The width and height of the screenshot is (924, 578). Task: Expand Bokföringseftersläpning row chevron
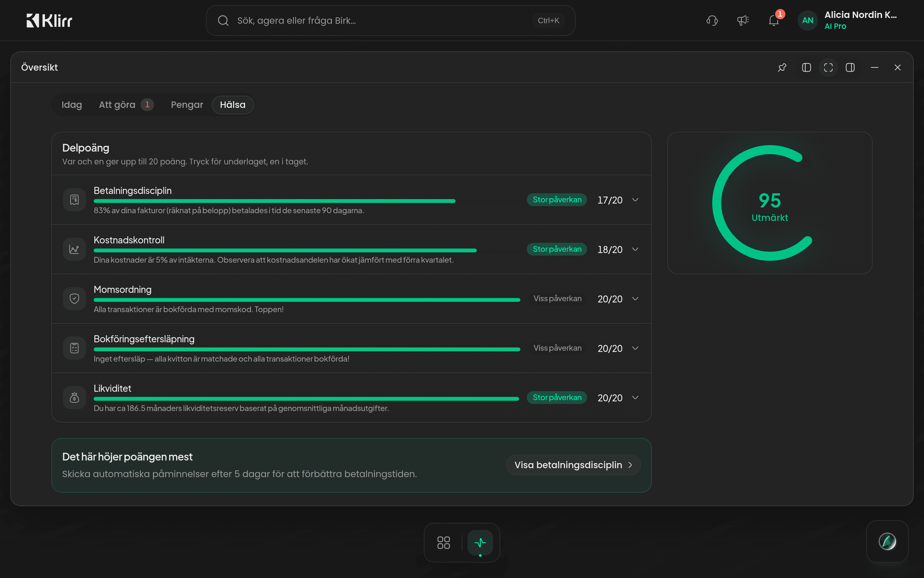pyautogui.click(x=635, y=348)
